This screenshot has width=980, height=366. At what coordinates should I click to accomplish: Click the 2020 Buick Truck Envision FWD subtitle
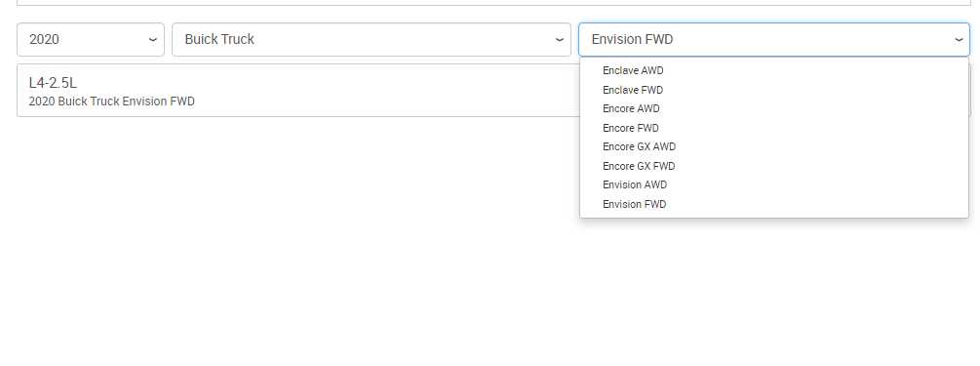click(112, 102)
